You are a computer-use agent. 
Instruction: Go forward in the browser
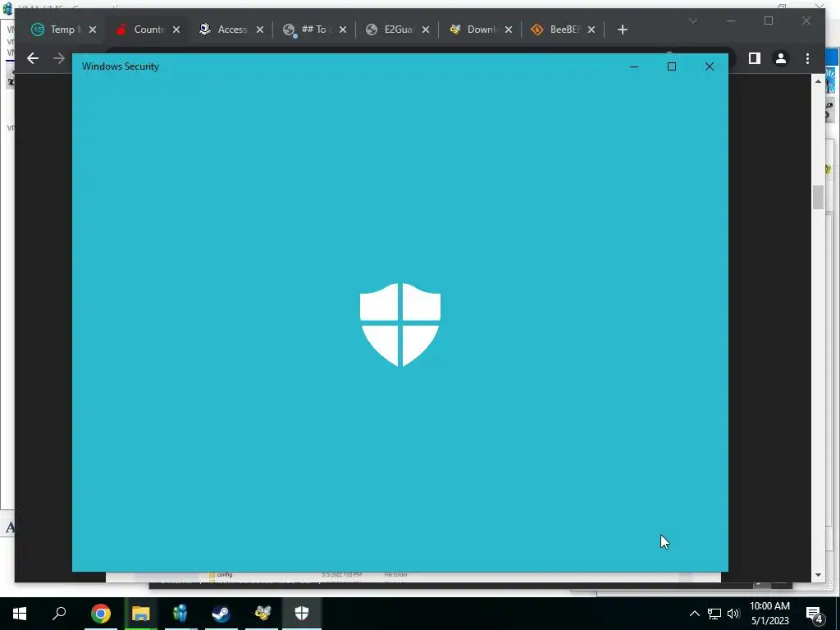pos(59,58)
